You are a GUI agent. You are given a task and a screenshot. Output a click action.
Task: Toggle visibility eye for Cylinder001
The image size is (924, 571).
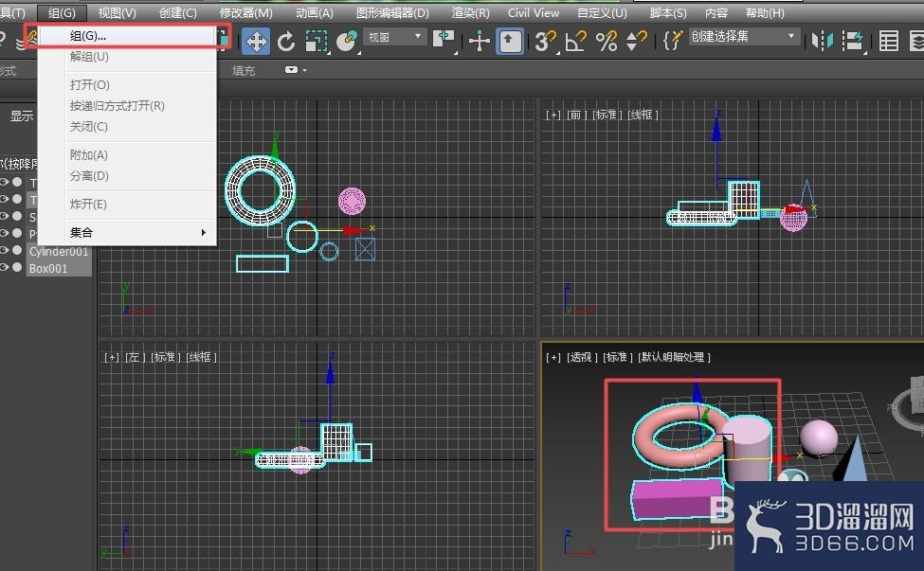click(x=4, y=250)
